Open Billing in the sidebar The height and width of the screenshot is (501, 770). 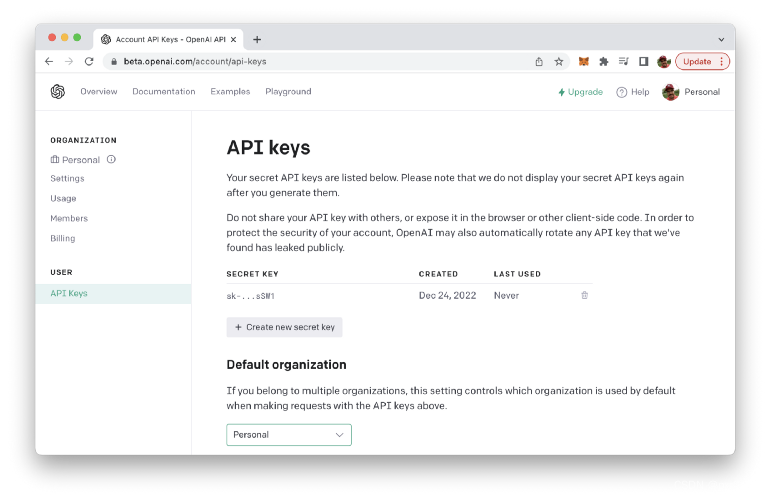63,238
